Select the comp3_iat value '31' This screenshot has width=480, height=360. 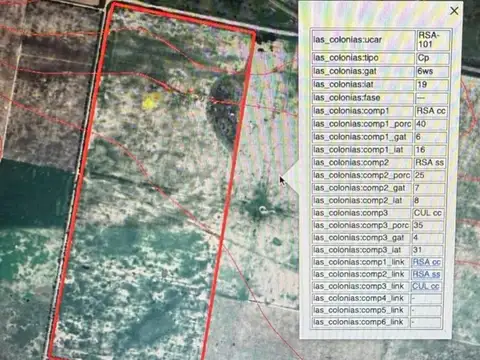427,250
